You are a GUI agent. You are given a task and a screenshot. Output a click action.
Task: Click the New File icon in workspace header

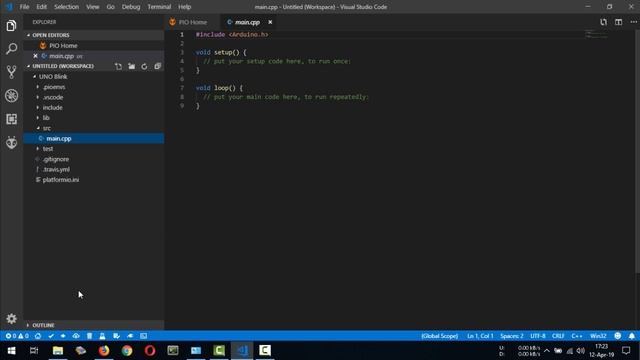pyautogui.click(x=118, y=66)
